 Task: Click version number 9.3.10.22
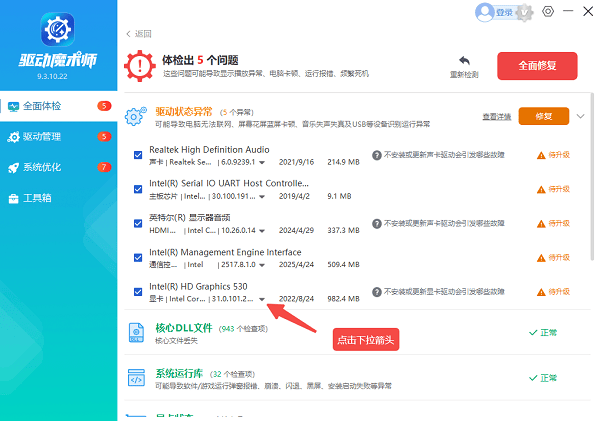(x=52, y=76)
